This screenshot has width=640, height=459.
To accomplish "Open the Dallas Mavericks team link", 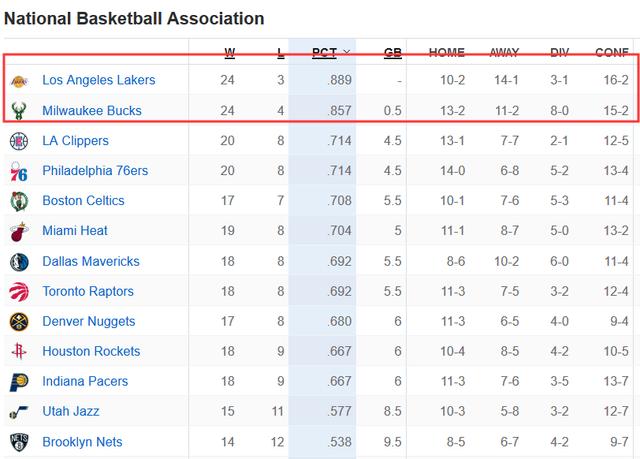I will coord(91,261).
